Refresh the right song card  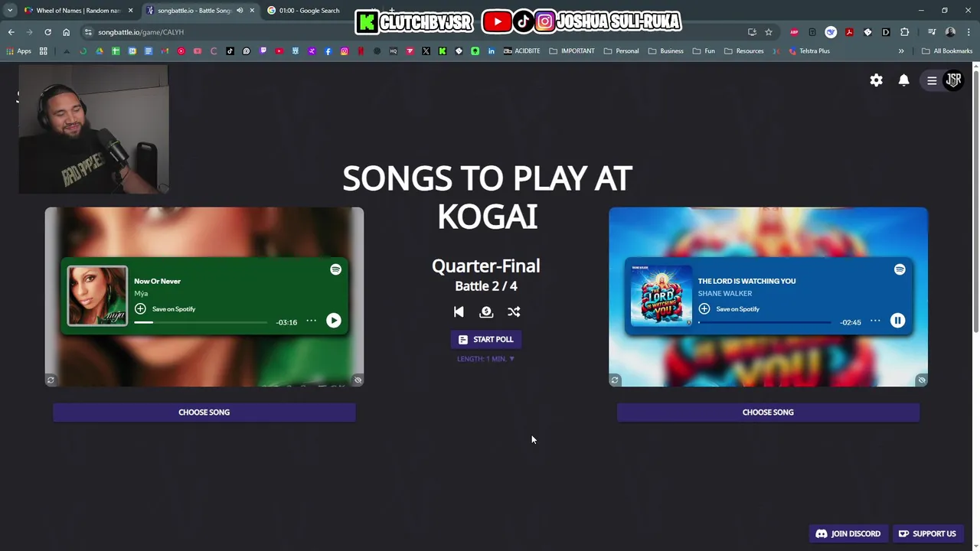pos(614,380)
